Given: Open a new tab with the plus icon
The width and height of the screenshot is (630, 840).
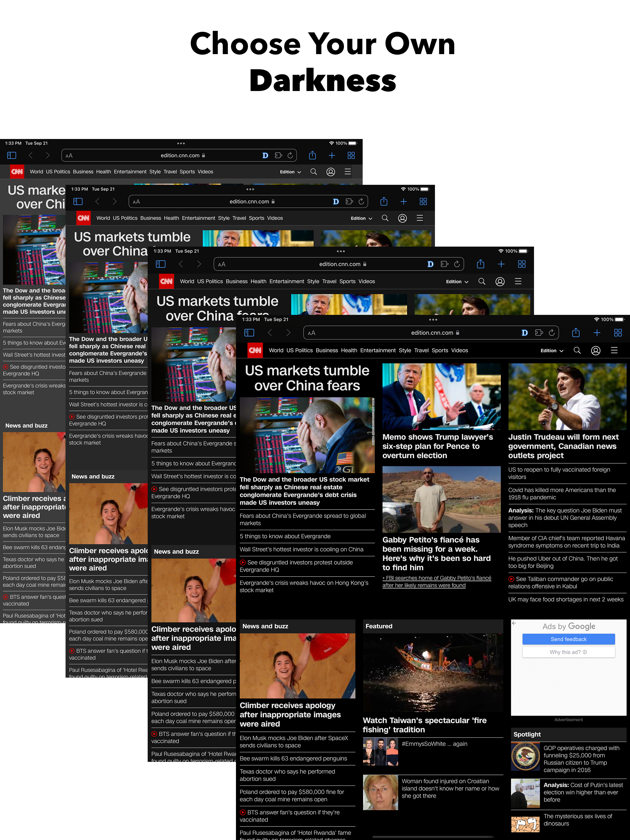Looking at the screenshot, I should pos(597,333).
